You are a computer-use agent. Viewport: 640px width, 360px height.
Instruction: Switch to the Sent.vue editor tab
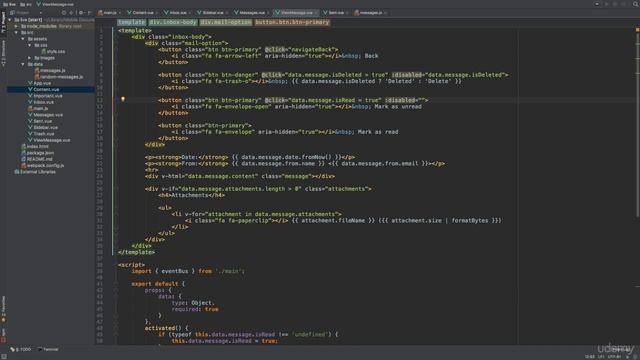point(336,13)
